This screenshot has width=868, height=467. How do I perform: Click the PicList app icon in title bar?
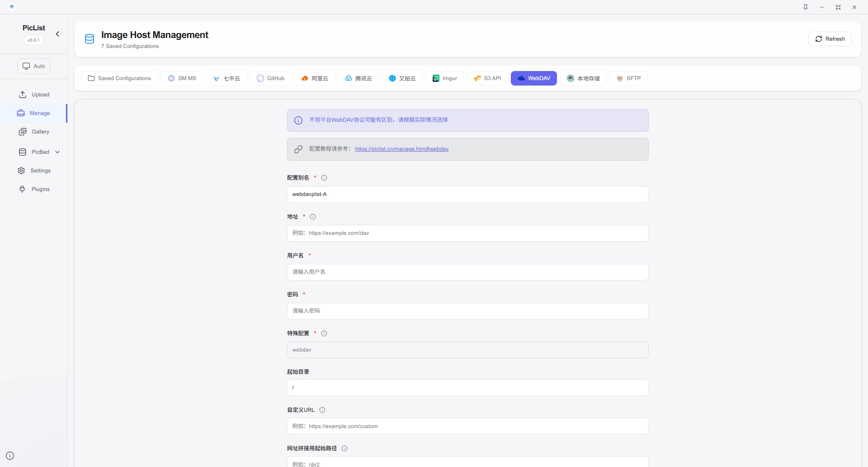click(x=12, y=7)
